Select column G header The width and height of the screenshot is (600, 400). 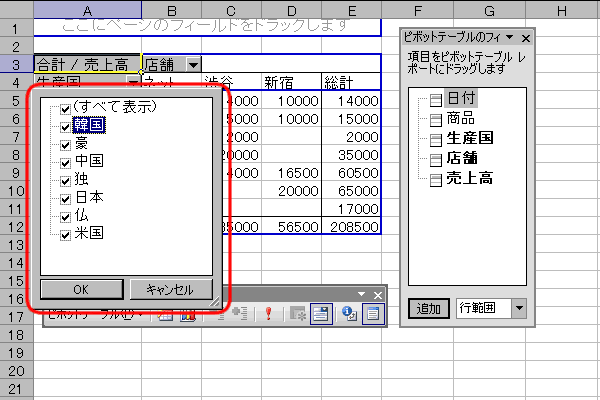pyautogui.click(x=489, y=10)
